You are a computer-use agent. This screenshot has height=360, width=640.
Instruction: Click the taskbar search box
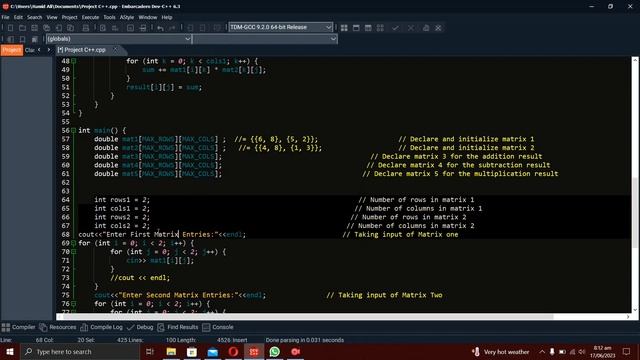pos(80,351)
